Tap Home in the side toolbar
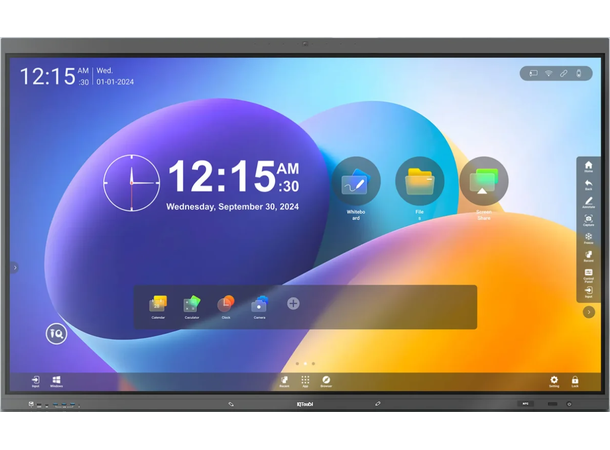This screenshot has width=610, height=450. click(588, 166)
